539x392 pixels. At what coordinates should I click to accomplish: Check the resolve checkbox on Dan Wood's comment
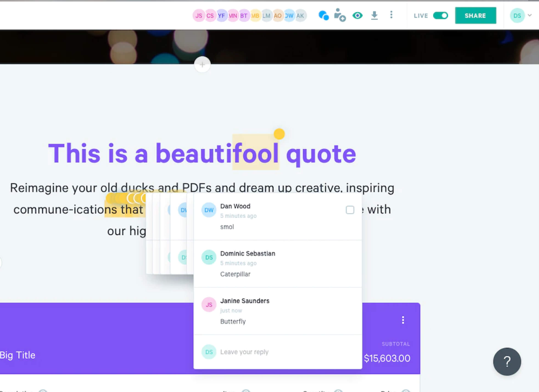(350, 210)
